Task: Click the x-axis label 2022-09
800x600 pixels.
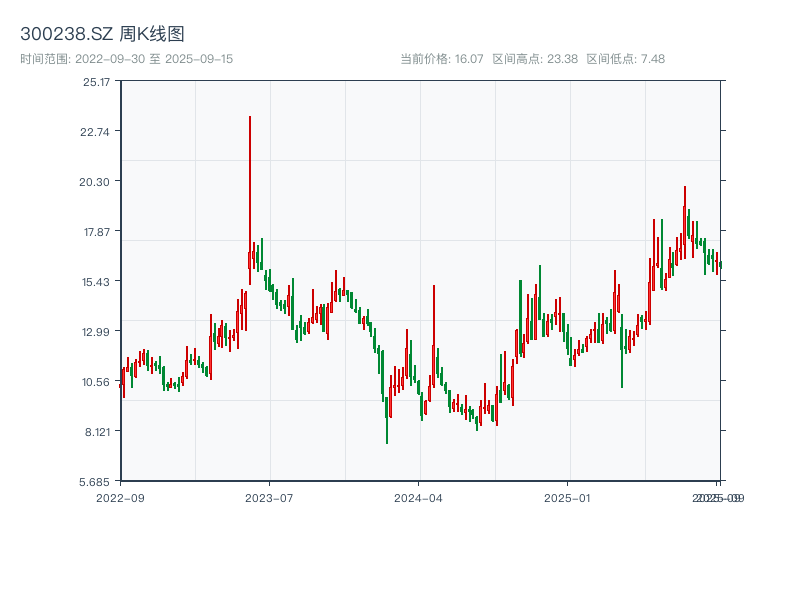Action: pyautogui.click(x=120, y=498)
